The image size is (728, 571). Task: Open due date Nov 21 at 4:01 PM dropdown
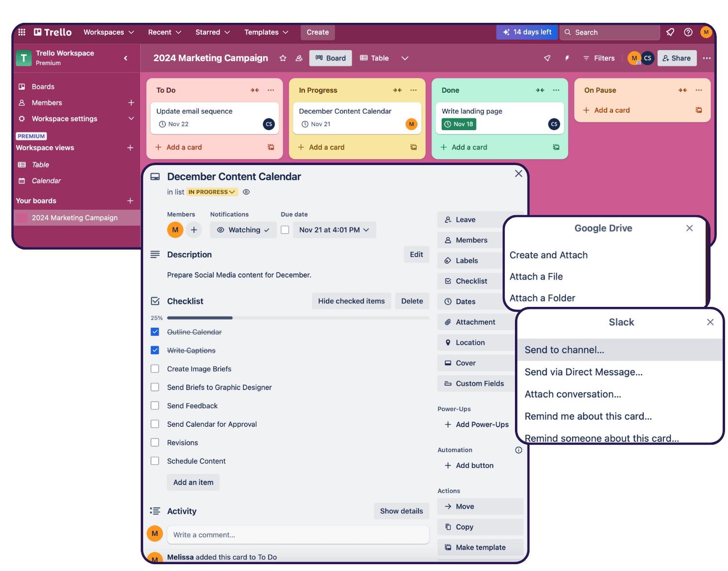[334, 230]
